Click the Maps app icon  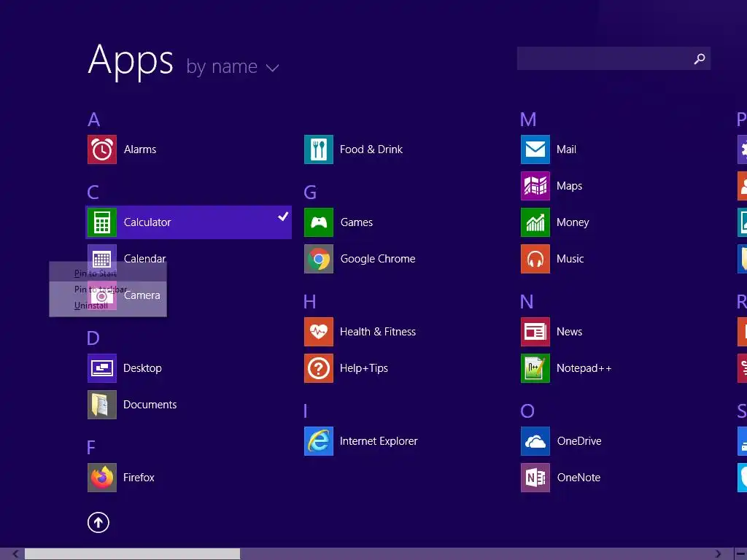pyautogui.click(x=535, y=186)
